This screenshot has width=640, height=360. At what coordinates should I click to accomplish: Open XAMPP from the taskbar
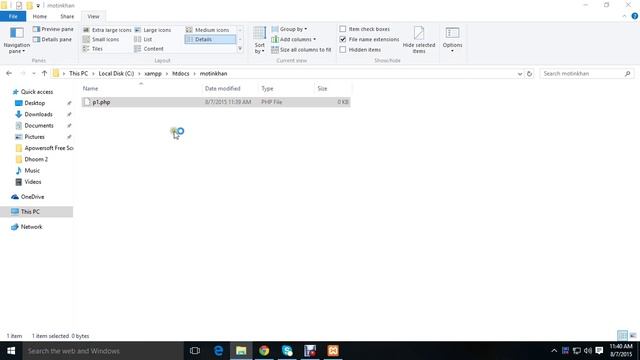click(333, 351)
